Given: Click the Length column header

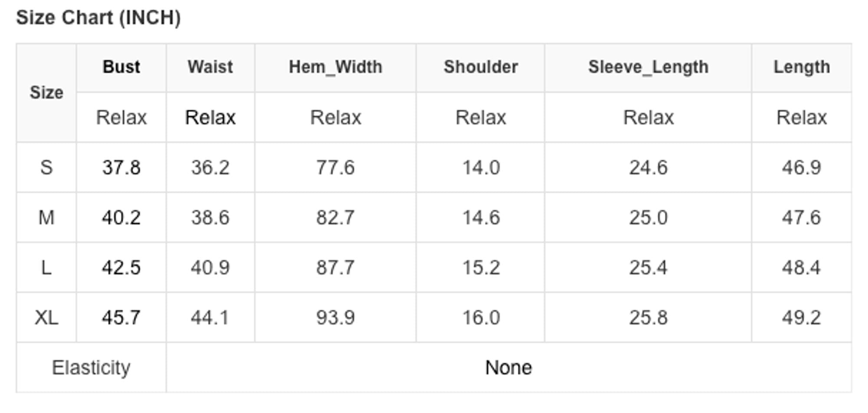Looking at the screenshot, I should tap(801, 67).
